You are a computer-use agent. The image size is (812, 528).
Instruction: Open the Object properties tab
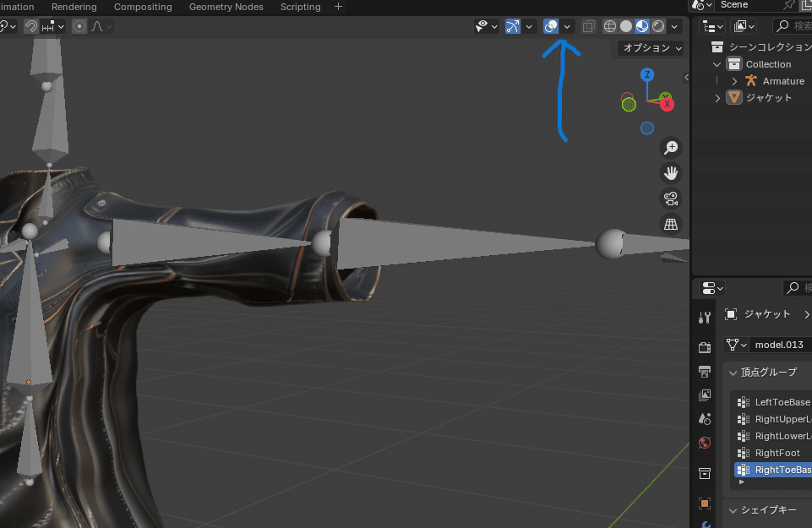[x=705, y=504]
